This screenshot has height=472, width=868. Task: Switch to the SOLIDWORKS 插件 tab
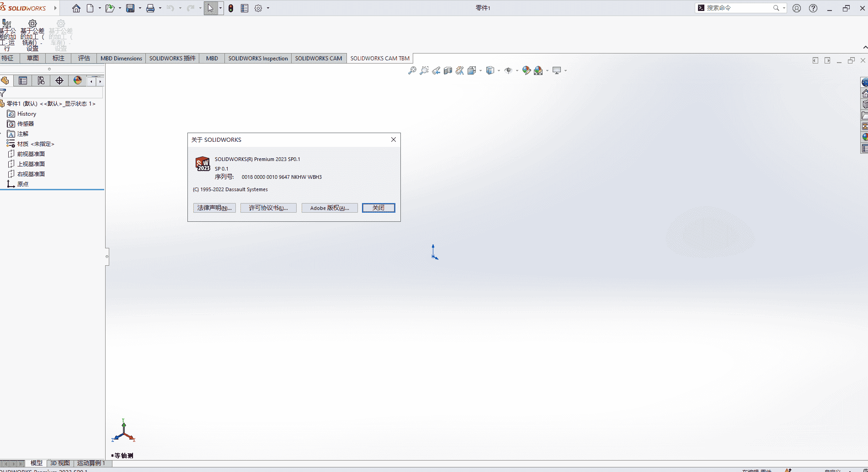click(172, 58)
